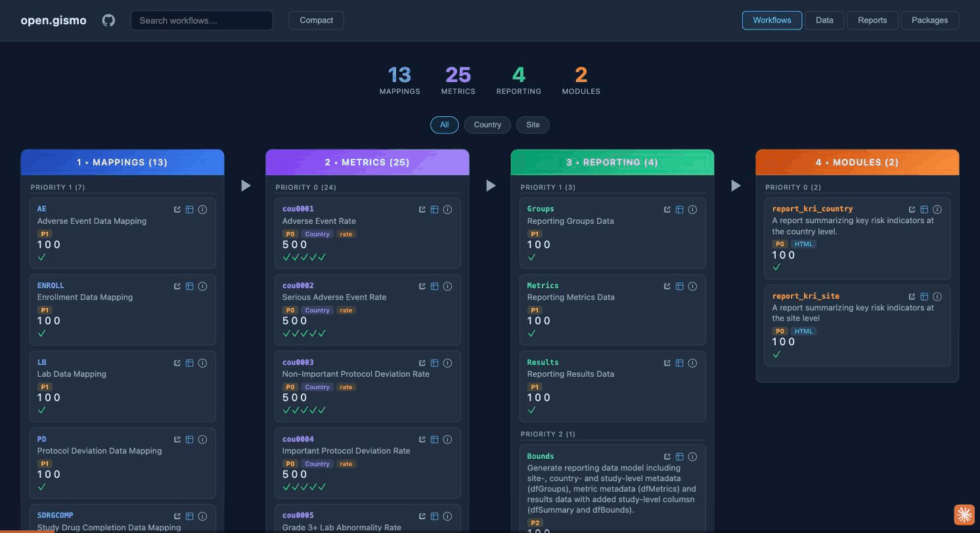980x533 pixels.
Task: Open the report_kri_country module title
Action: [x=813, y=209]
